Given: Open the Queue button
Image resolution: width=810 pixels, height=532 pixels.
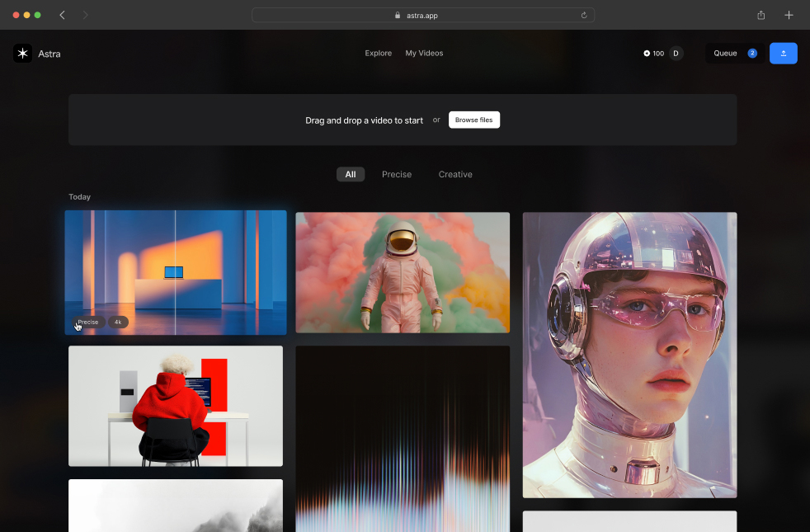Looking at the screenshot, I should tap(735, 53).
